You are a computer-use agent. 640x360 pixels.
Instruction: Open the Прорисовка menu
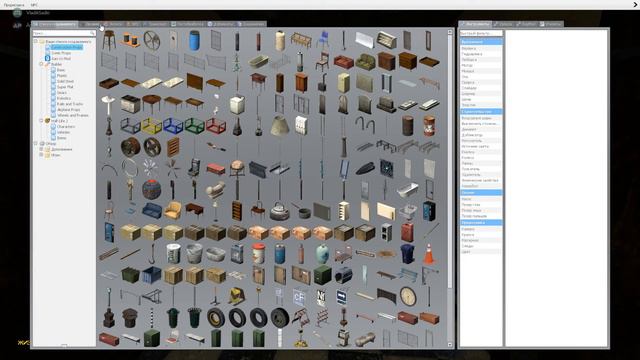click(14, 5)
